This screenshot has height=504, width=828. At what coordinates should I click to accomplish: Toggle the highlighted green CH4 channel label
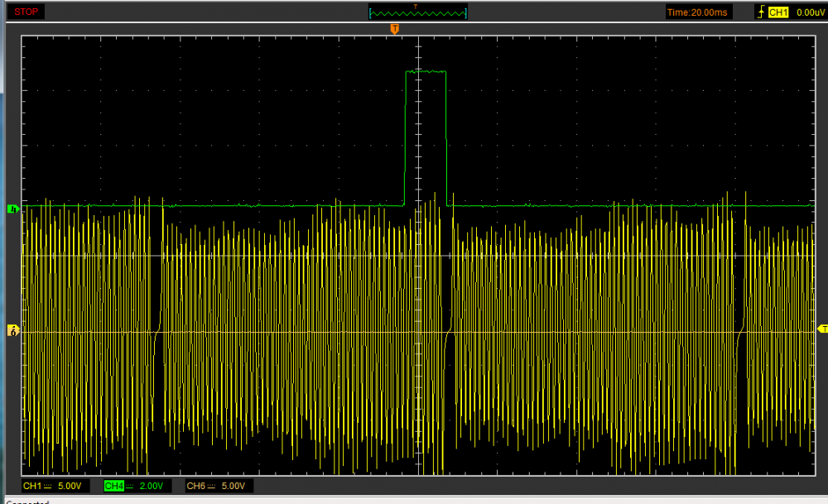[x=113, y=486]
